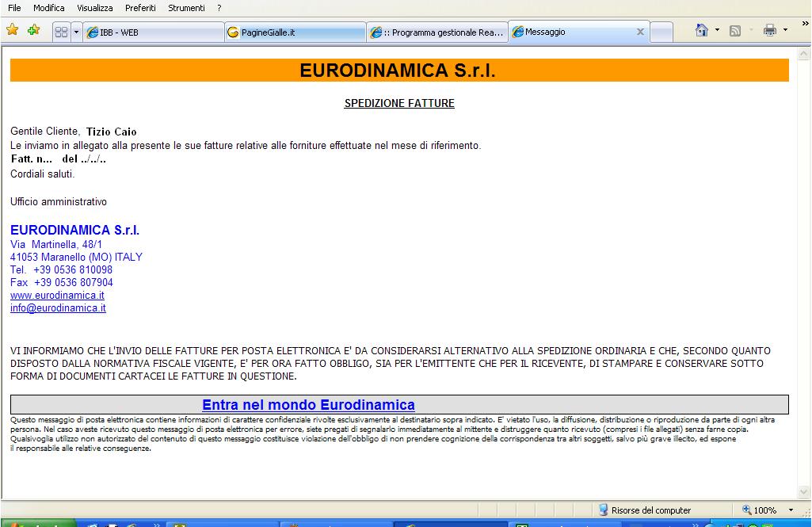
Task: Expand the Print options dropdown arrow
Action: pos(786,30)
